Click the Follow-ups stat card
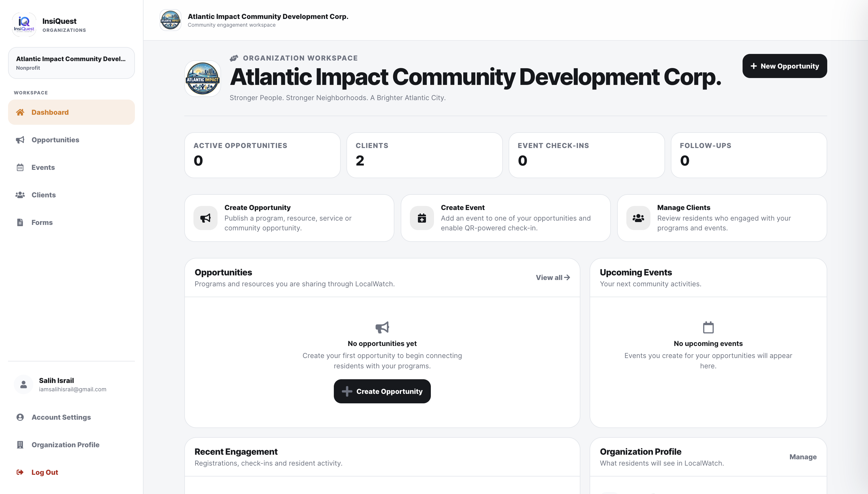 point(749,155)
